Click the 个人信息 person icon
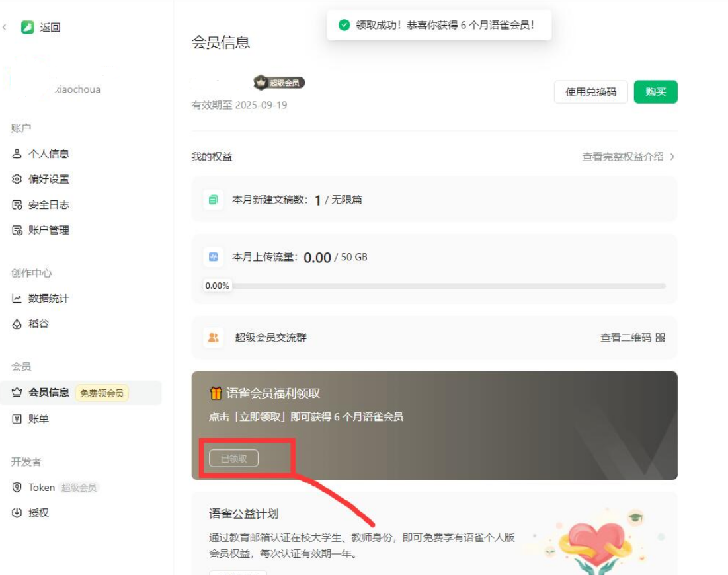728x575 pixels. (17, 154)
